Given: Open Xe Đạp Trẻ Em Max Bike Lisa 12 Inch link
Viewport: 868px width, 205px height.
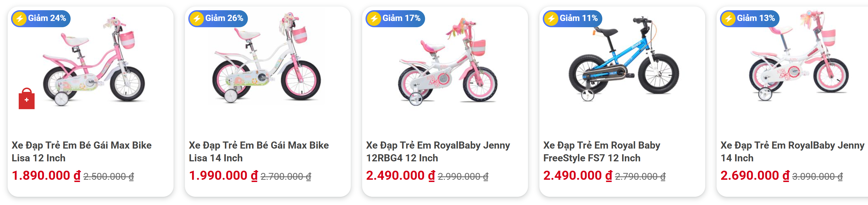Looking at the screenshot, I should [82, 151].
